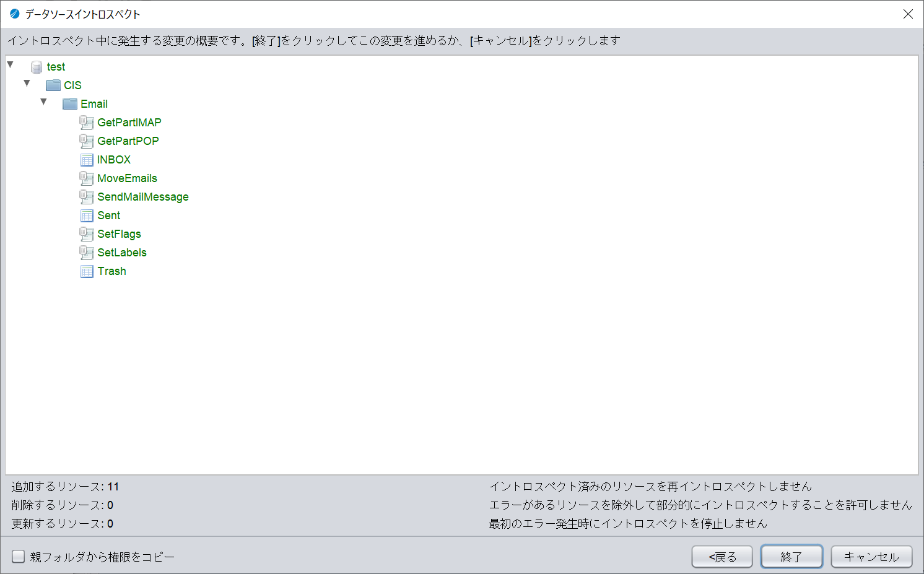
Task: Select SendMailMessage in the tree
Action: point(143,197)
